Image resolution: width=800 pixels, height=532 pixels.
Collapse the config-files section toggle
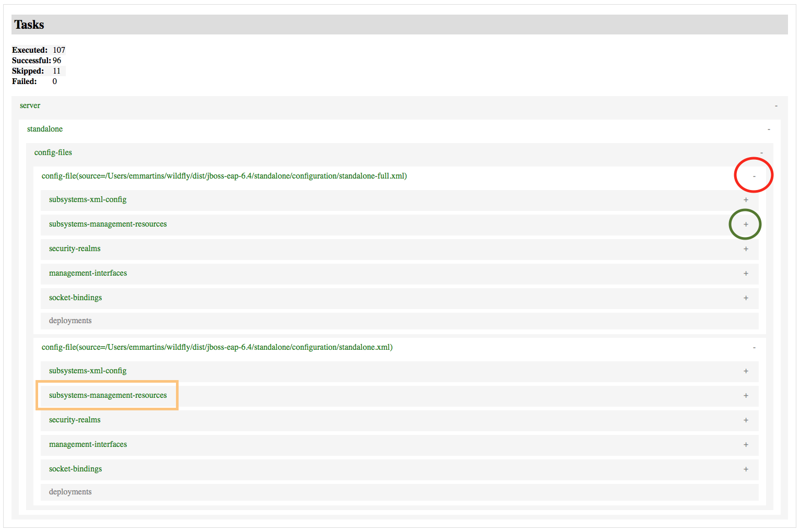pyautogui.click(x=761, y=153)
